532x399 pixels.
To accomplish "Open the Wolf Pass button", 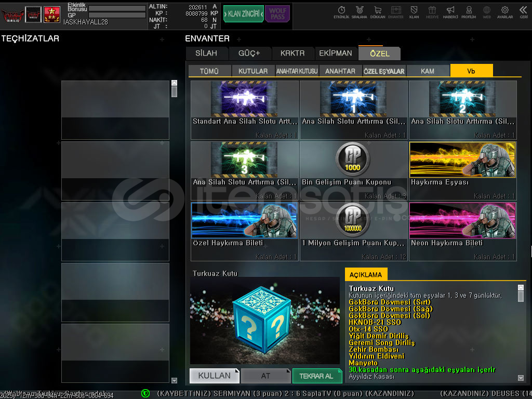I will 277,14.
